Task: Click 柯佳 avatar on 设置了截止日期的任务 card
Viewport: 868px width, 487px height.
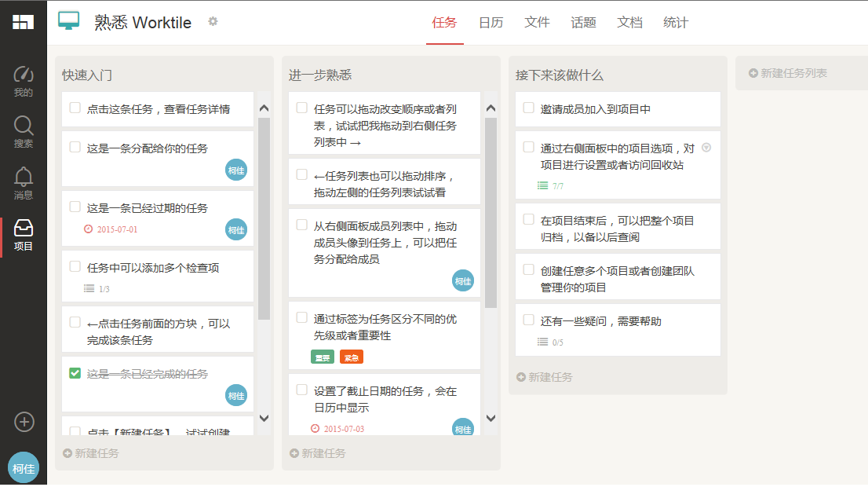Action: pos(463,428)
